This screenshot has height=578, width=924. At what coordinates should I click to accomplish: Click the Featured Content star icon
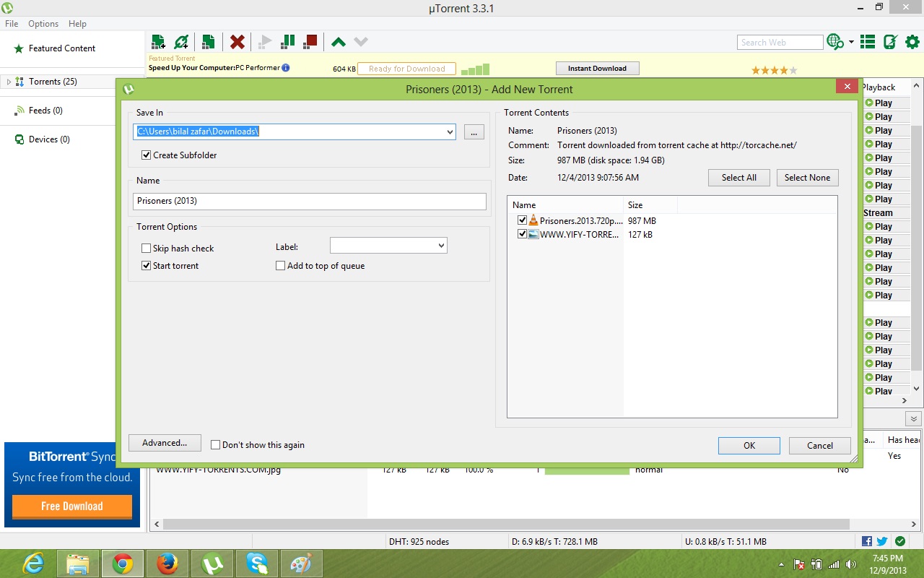coord(19,48)
